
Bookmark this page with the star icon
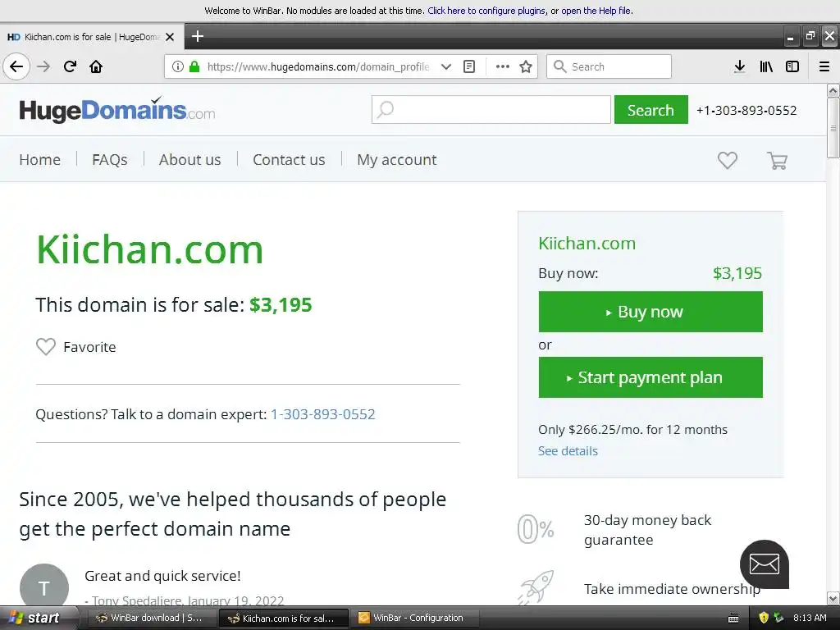[526, 66]
